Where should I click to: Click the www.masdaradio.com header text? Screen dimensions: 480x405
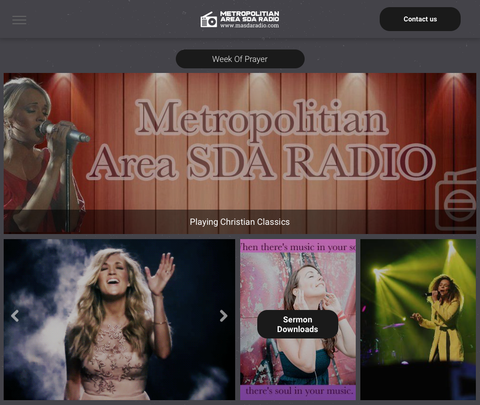(x=249, y=26)
